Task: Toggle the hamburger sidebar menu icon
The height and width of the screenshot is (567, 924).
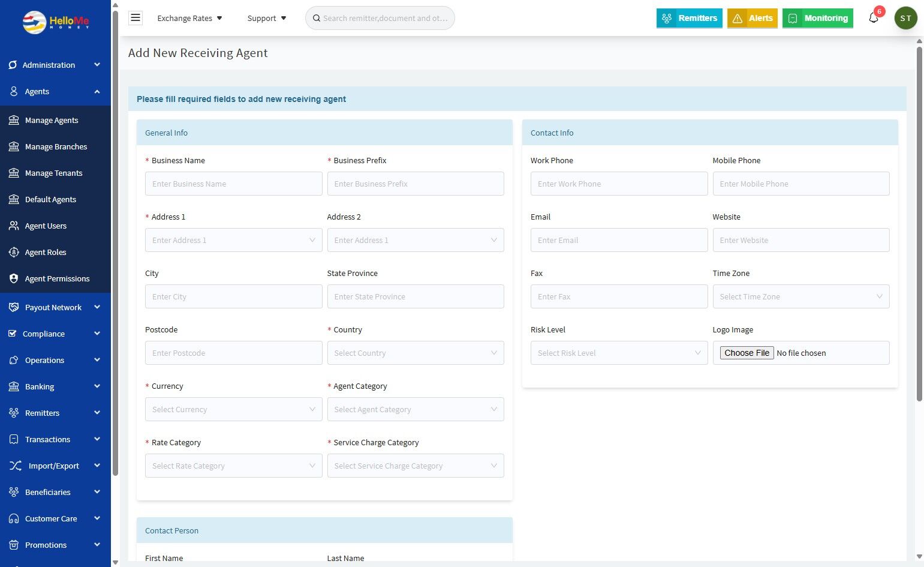Action: pos(136,18)
